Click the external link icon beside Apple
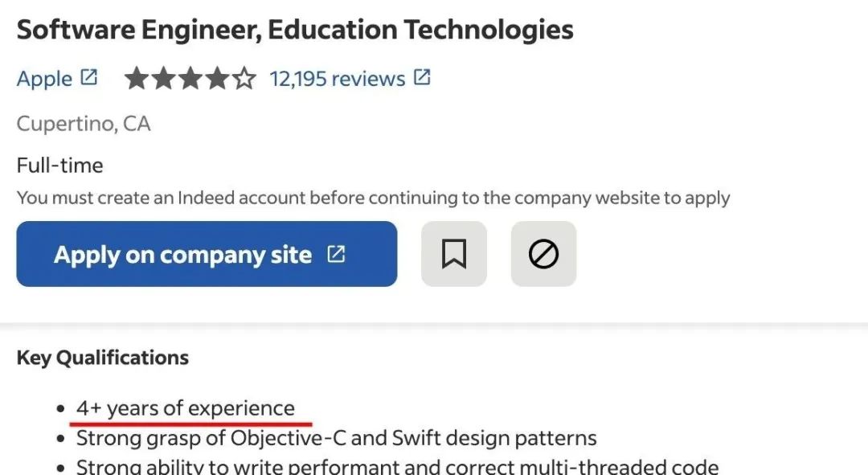This screenshot has width=868, height=475. (89, 78)
